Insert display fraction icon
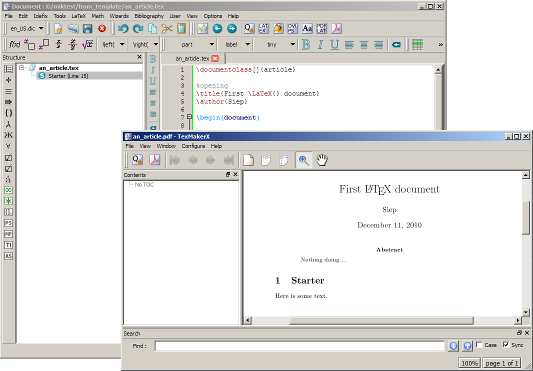This screenshot has height=371, width=533. click(x=73, y=45)
